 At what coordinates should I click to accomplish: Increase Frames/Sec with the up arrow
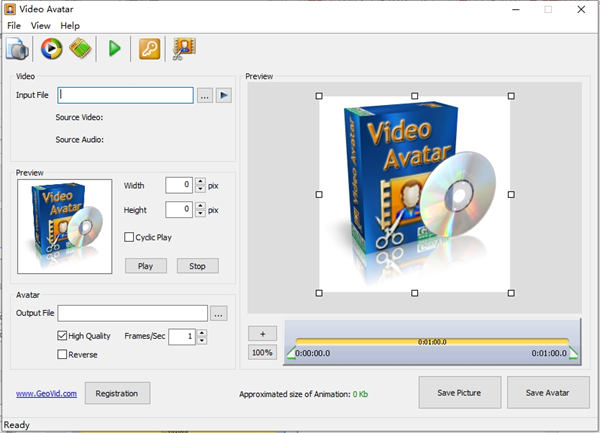point(202,333)
